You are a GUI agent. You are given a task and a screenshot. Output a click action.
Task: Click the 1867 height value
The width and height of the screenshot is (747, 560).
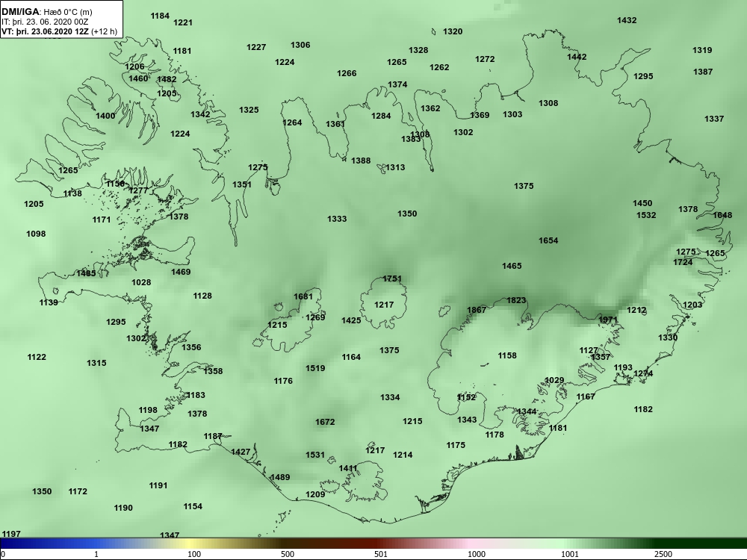477,310
